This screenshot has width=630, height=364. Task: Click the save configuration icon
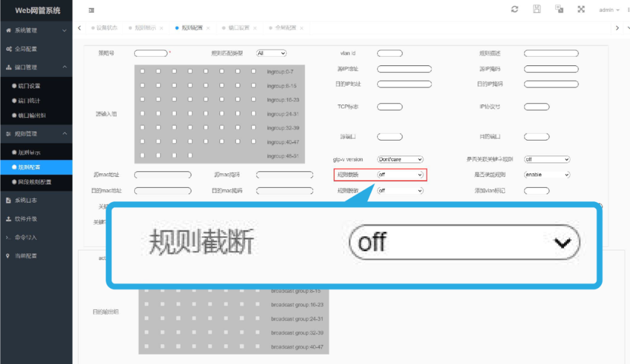click(536, 9)
